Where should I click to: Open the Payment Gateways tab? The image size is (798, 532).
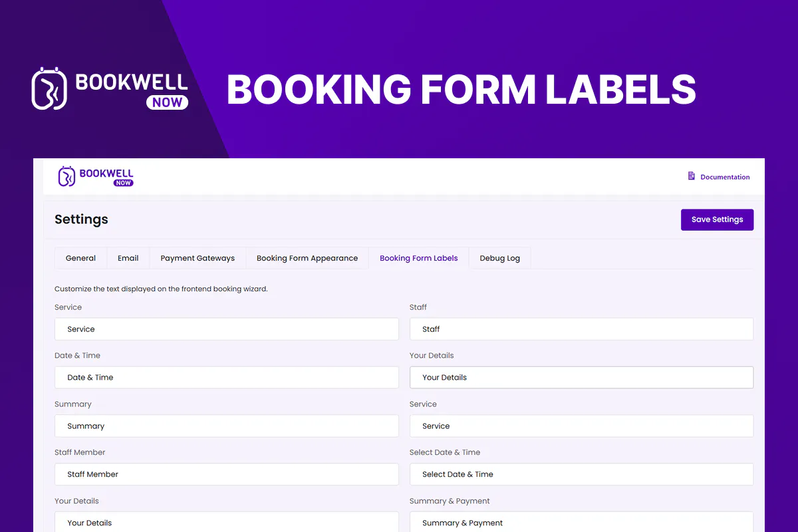(198, 258)
